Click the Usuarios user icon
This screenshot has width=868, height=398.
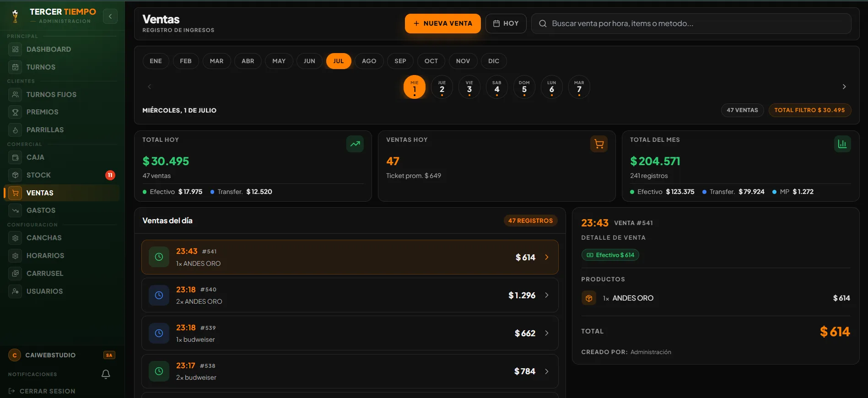[15, 291]
